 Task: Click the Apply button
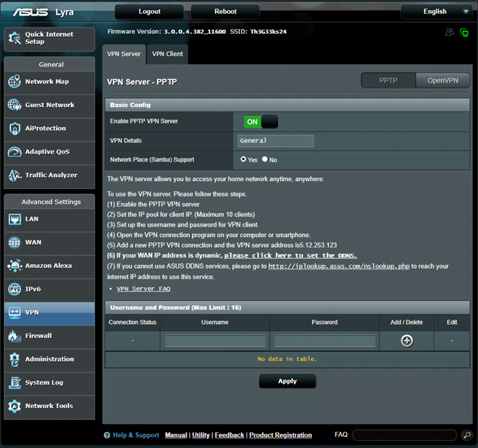[x=287, y=381]
